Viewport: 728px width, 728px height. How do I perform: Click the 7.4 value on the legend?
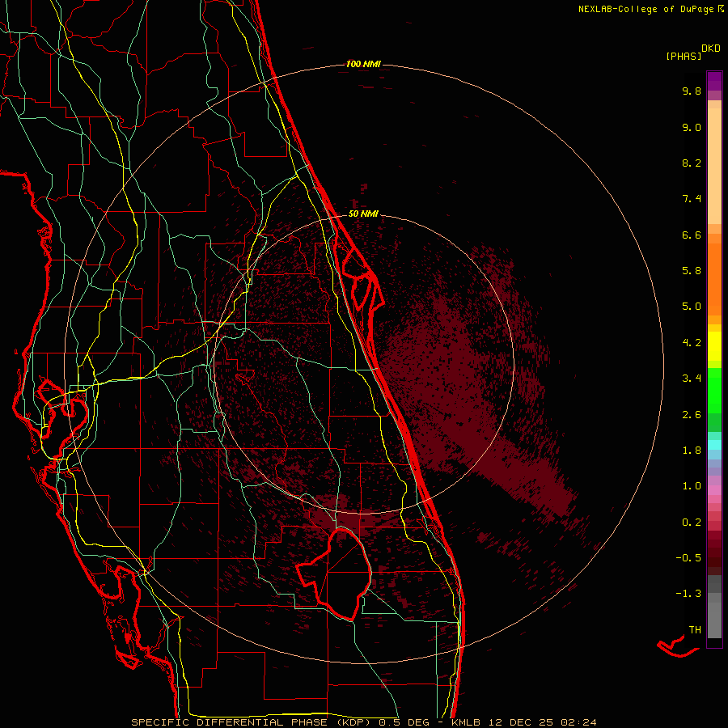pyautogui.click(x=692, y=199)
